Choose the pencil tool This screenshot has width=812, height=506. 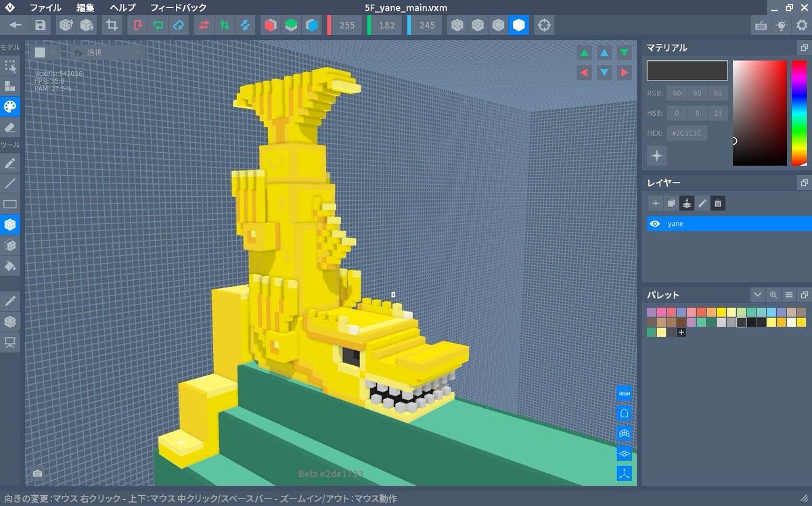(x=10, y=163)
